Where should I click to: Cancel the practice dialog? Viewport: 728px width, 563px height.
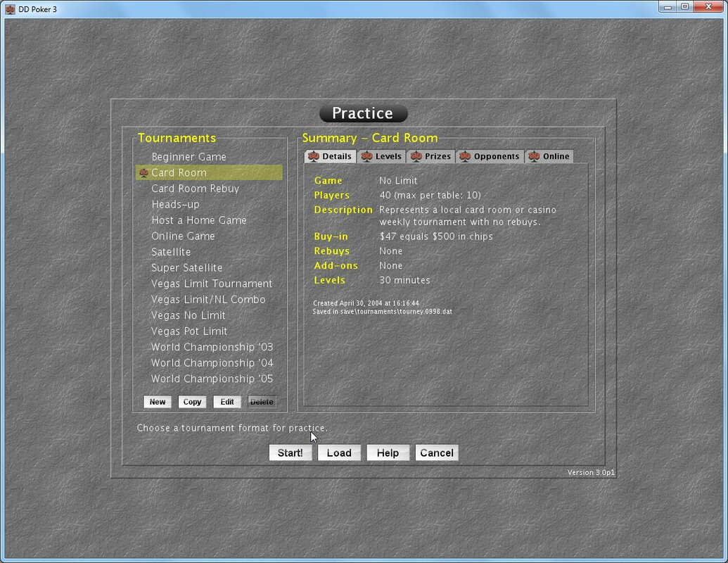point(436,453)
